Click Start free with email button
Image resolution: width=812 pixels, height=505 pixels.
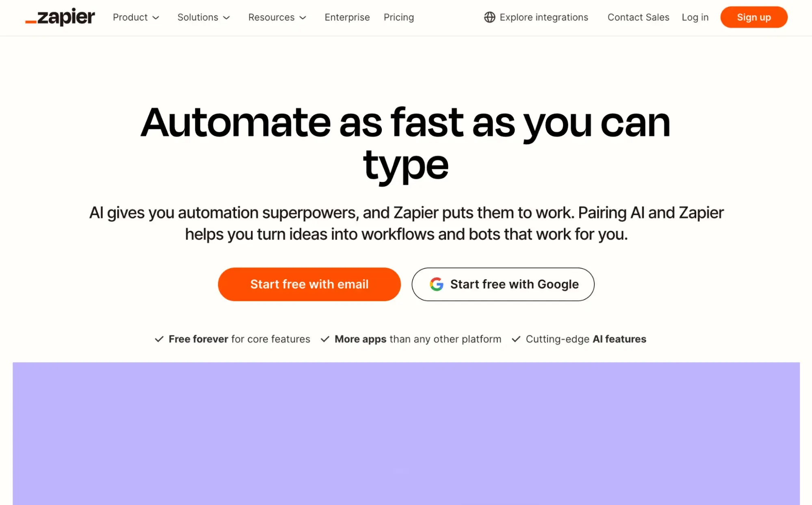click(309, 284)
